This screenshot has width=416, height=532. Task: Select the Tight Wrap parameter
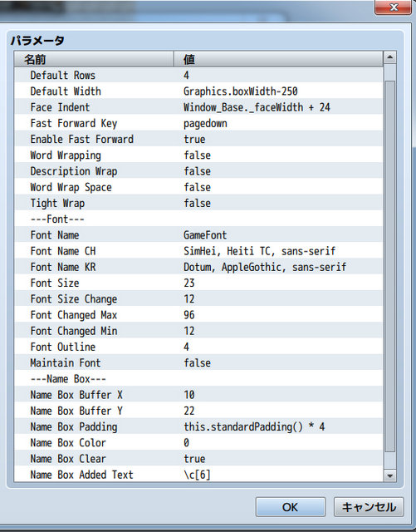[198, 203]
